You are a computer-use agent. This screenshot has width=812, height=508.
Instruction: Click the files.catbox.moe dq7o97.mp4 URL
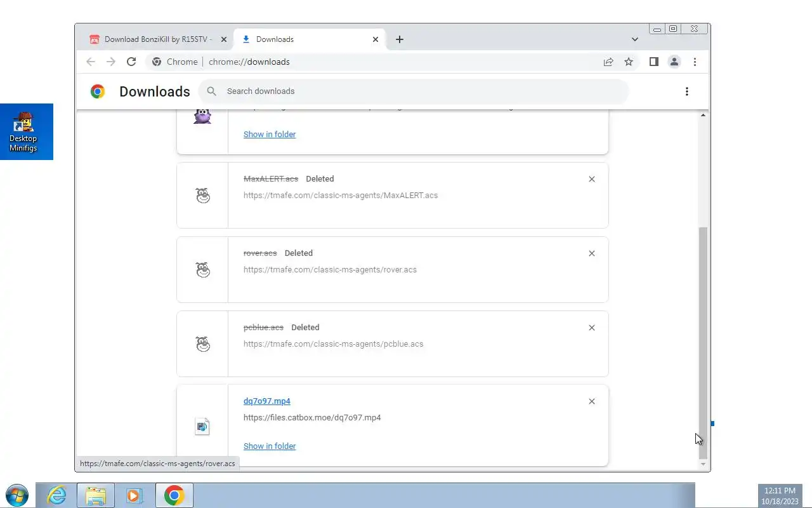point(312,418)
